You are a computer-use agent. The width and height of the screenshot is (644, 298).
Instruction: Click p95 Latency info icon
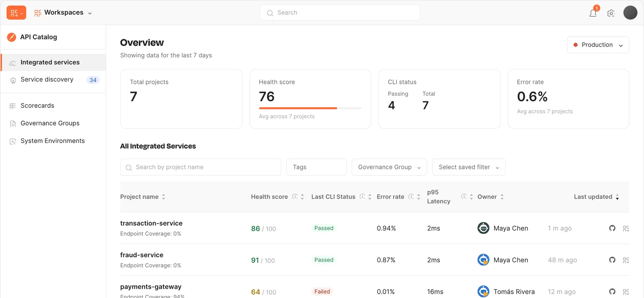[x=464, y=197]
